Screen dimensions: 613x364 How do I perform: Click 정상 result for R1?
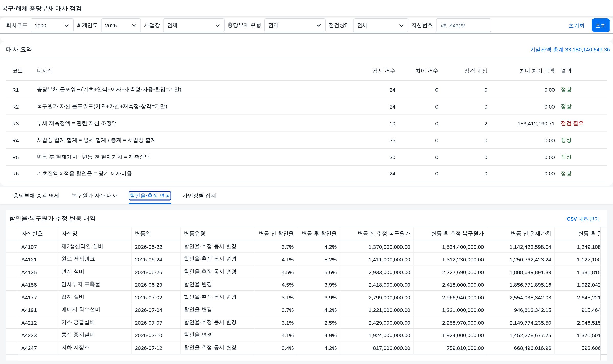566,90
